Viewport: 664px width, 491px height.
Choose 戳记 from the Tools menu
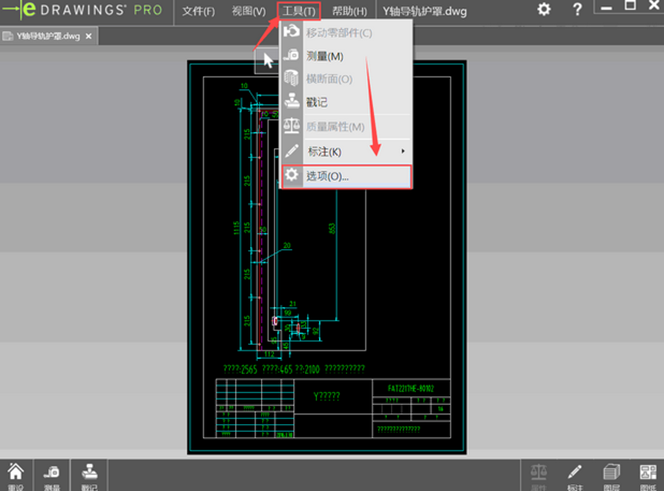[316, 102]
